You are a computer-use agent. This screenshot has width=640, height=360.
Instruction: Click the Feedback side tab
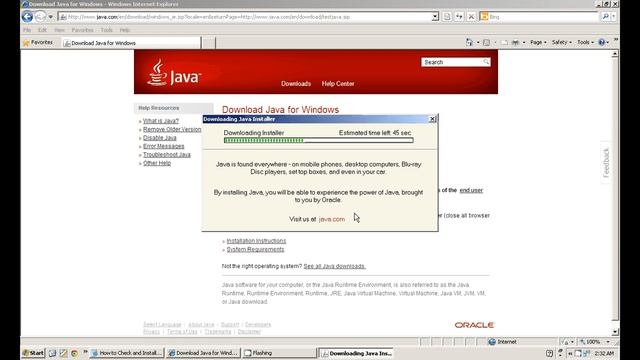tap(606, 162)
